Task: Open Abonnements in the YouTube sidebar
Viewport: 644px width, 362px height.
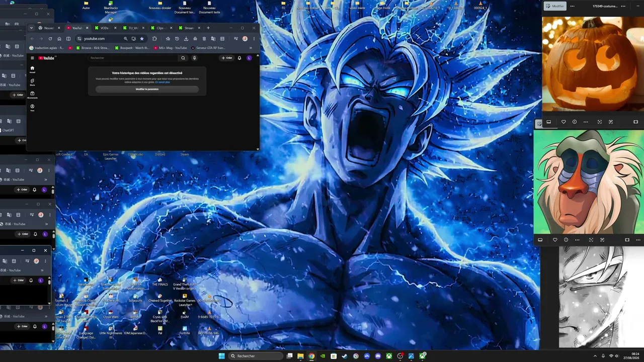Action: (x=32, y=95)
